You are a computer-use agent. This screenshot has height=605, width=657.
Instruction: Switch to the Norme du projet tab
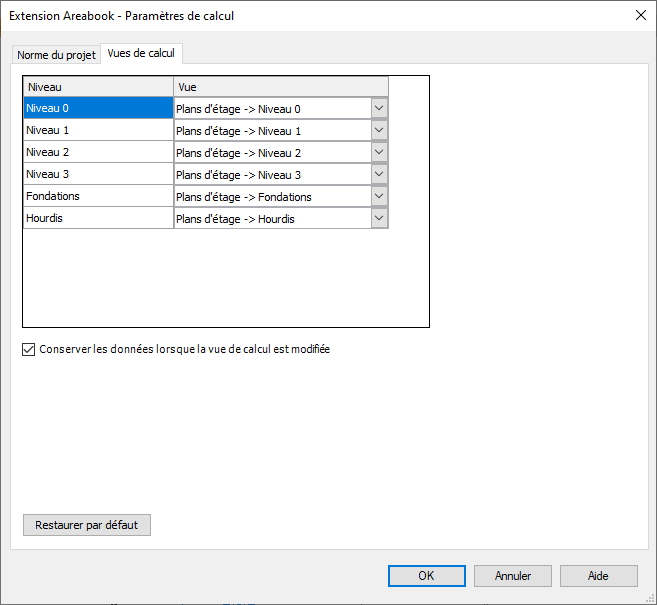click(x=56, y=55)
